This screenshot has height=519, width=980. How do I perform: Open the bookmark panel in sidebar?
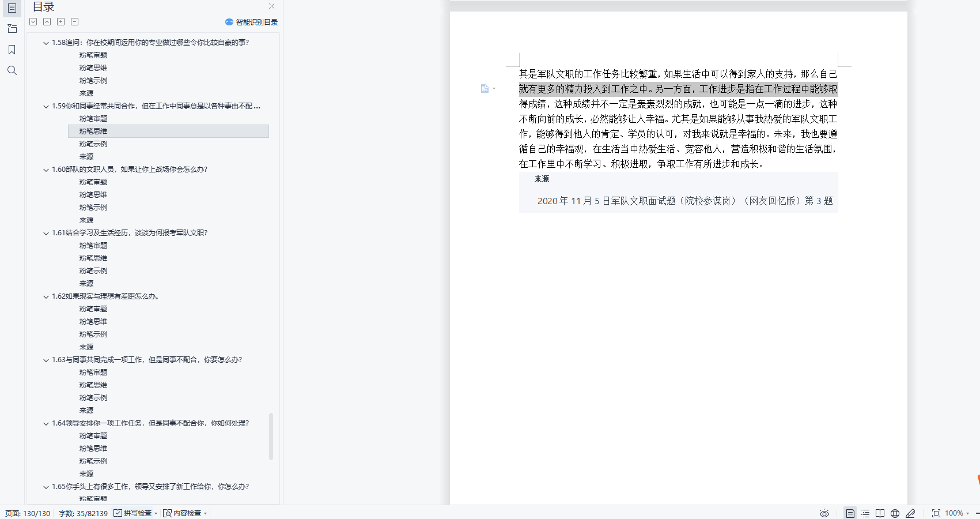coord(12,50)
